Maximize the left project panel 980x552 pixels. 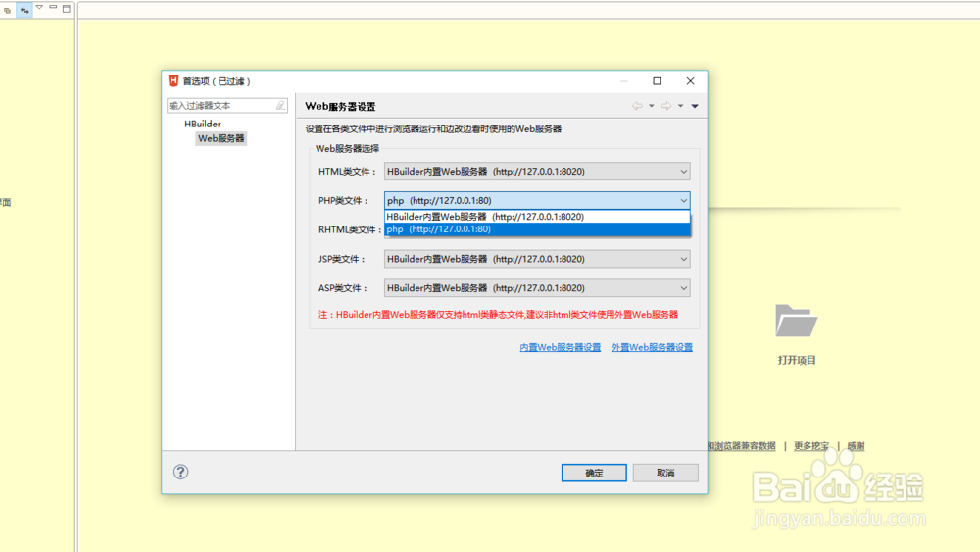pos(67,8)
